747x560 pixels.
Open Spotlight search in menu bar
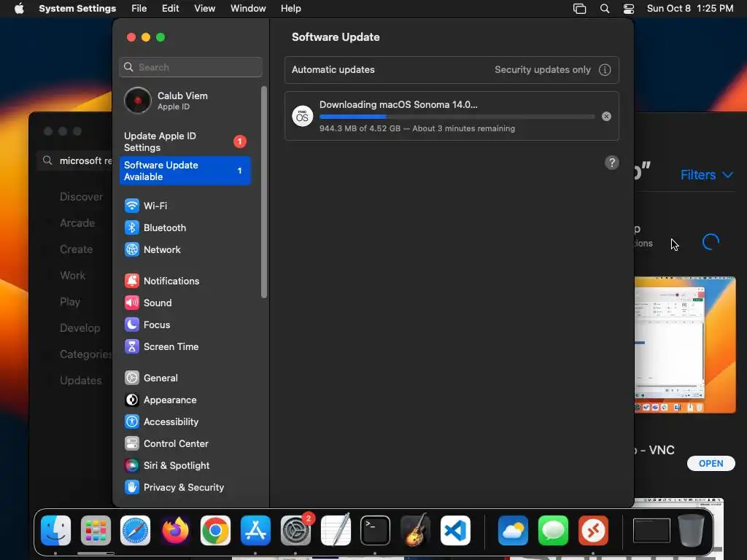coord(605,9)
